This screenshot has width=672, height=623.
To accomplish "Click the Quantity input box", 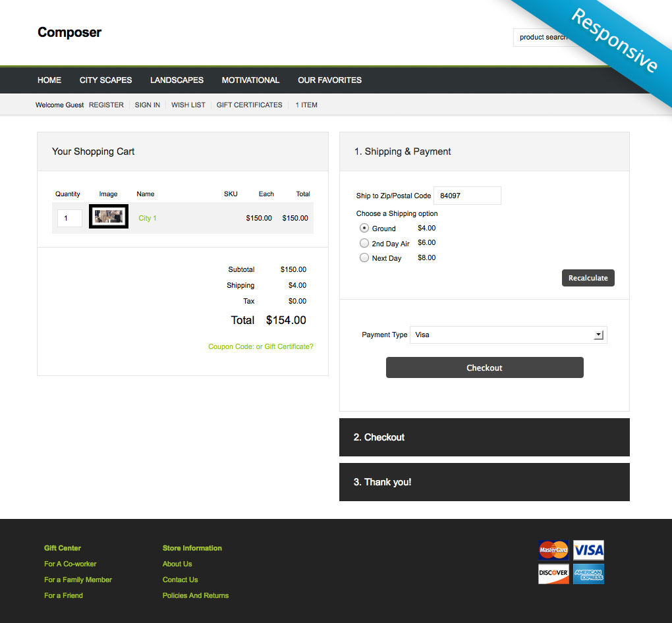I will [70, 218].
